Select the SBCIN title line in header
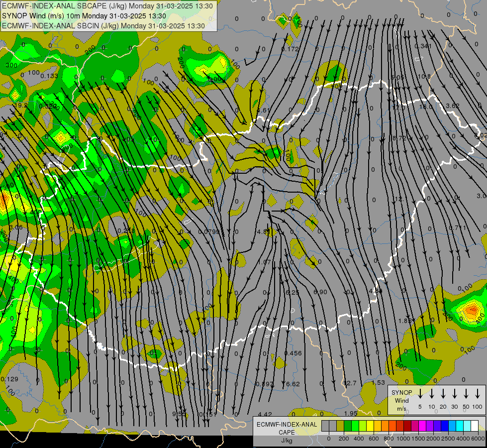This screenshot has width=487, height=448. (103, 26)
